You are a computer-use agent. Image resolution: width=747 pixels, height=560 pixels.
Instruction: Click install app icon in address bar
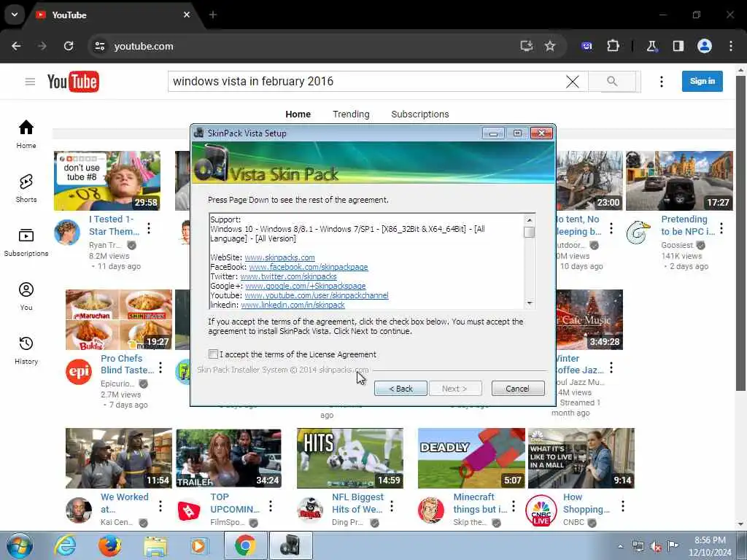pyautogui.click(x=527, y=46)
